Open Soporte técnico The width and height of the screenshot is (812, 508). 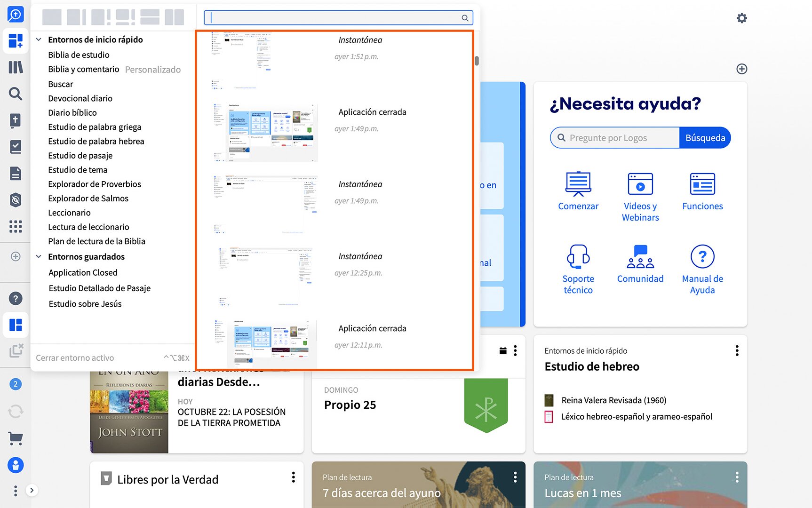(x=578, y=270)
